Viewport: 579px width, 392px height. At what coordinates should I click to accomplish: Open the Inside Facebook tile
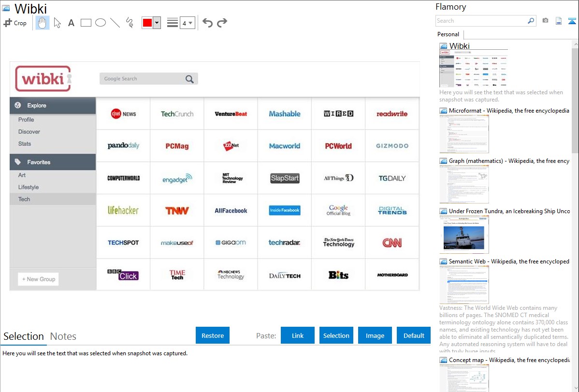[x=285, y=210]
